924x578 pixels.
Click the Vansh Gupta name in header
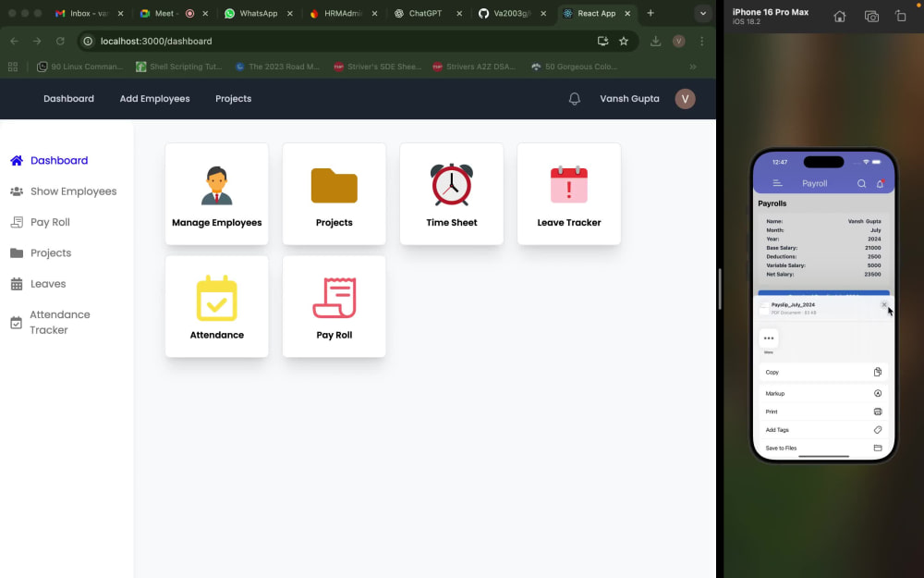(629, 99)
